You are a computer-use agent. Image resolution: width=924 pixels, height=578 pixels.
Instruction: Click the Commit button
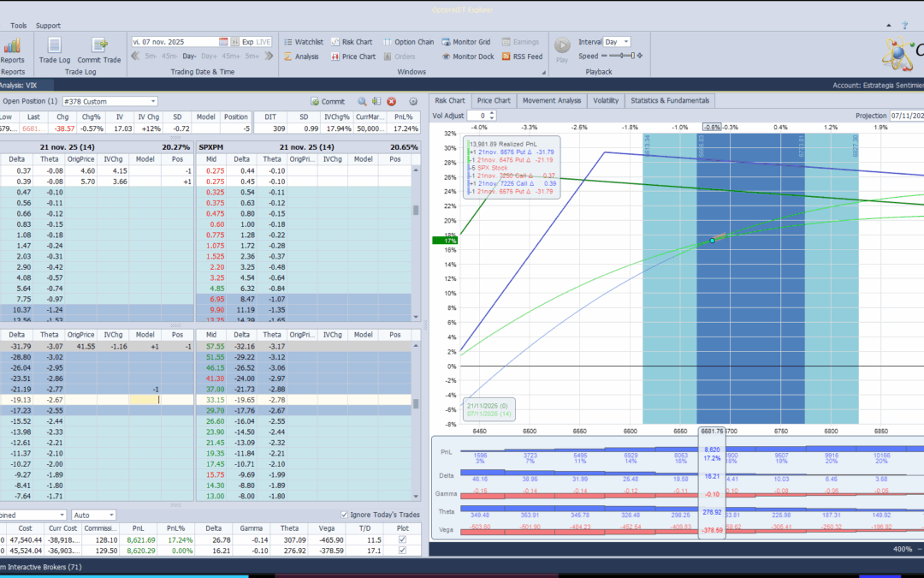click(329, 101)
